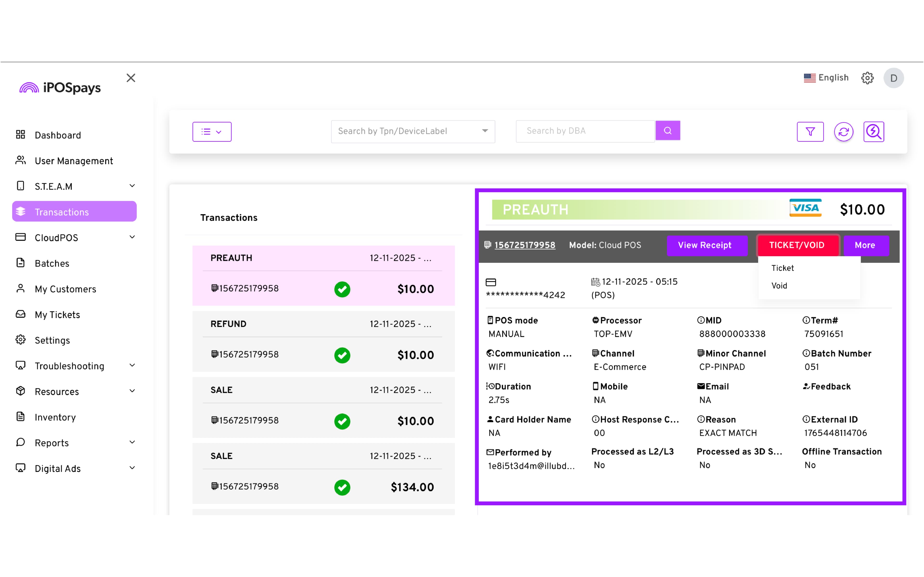The width and height of the screenshot is (924, 577).
Task: Open list view selector dropdown
Action: [212, 132]
